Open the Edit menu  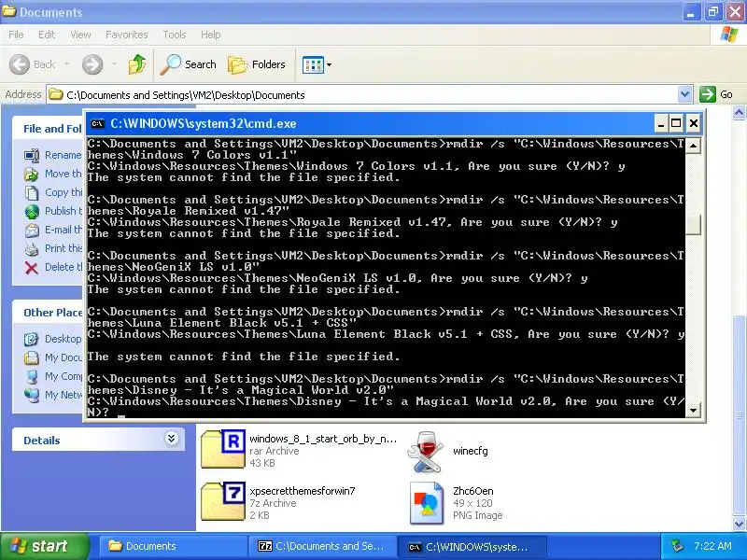47,35
